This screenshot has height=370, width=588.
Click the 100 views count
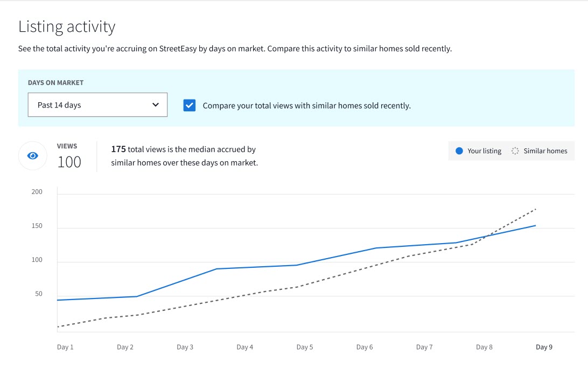pyautogui.click(x=69, y=162)
